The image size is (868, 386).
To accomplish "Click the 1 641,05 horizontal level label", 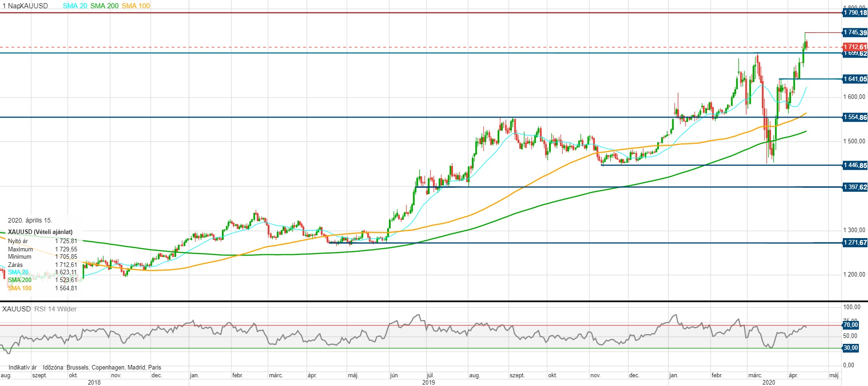I will 855,79.
